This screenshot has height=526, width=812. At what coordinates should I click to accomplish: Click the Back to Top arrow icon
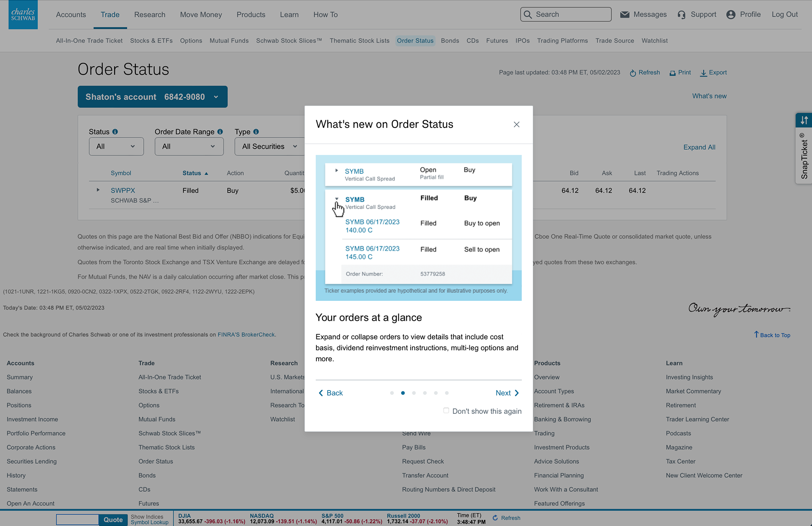[756, 334]
